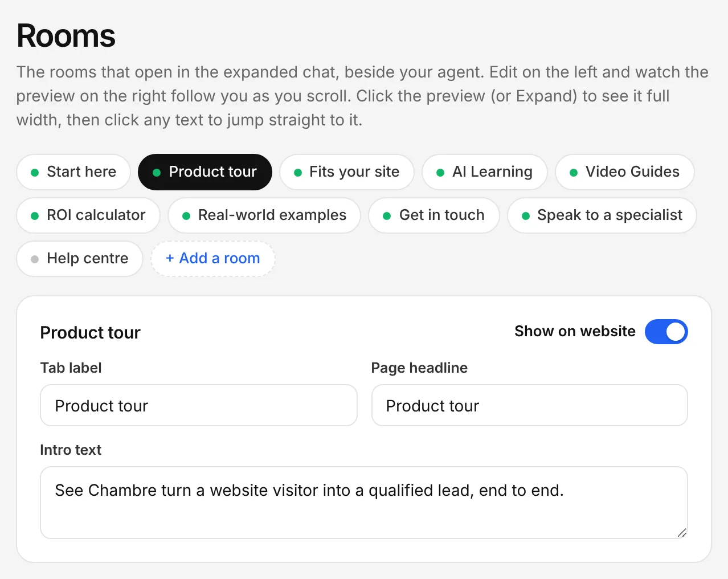Click the Product tour card heading
Screen dimensions: 728x579
click(91, 333)
